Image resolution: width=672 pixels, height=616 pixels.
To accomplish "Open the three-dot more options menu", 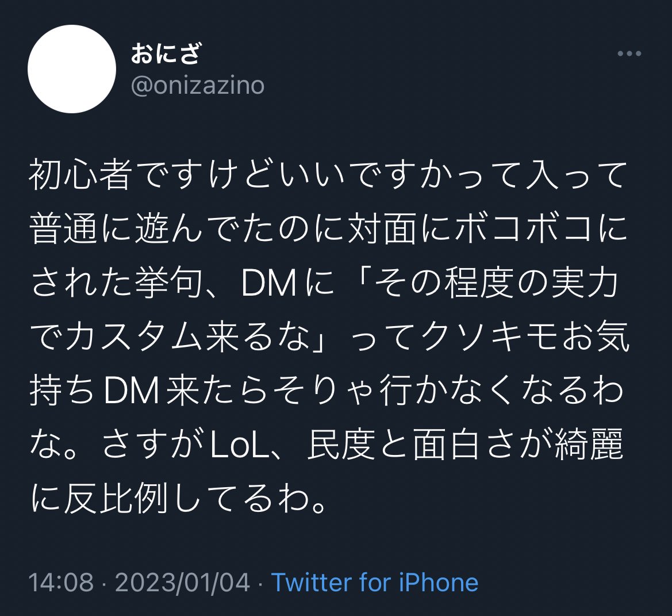I will [x=629, y=53].
